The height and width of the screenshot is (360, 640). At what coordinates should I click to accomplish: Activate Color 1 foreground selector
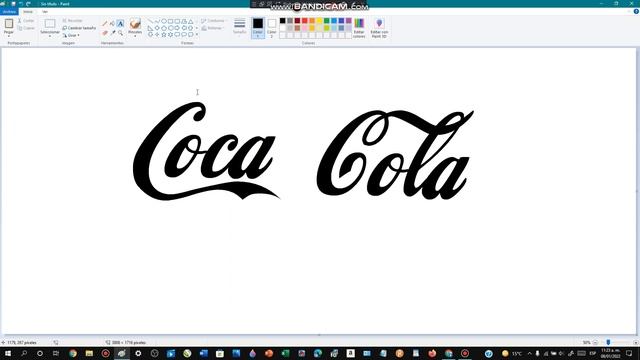click(258, 28)
